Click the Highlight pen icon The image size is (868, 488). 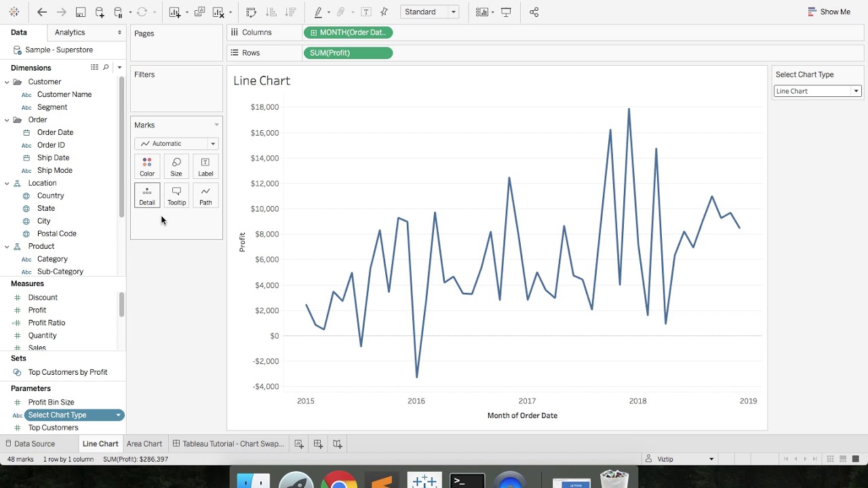click(318, 12)
